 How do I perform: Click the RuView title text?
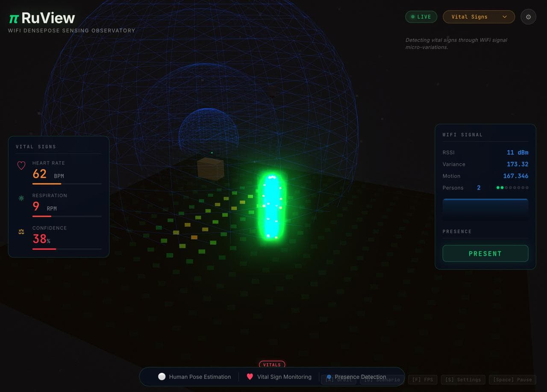(x=48, y=18)
